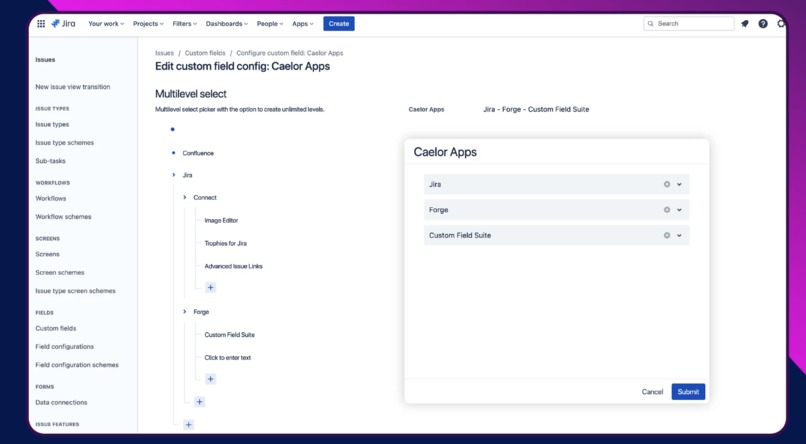Cancel the Caelor Apps dialog
This screenshot has width=806, height=444.
(x=652, y=392)
